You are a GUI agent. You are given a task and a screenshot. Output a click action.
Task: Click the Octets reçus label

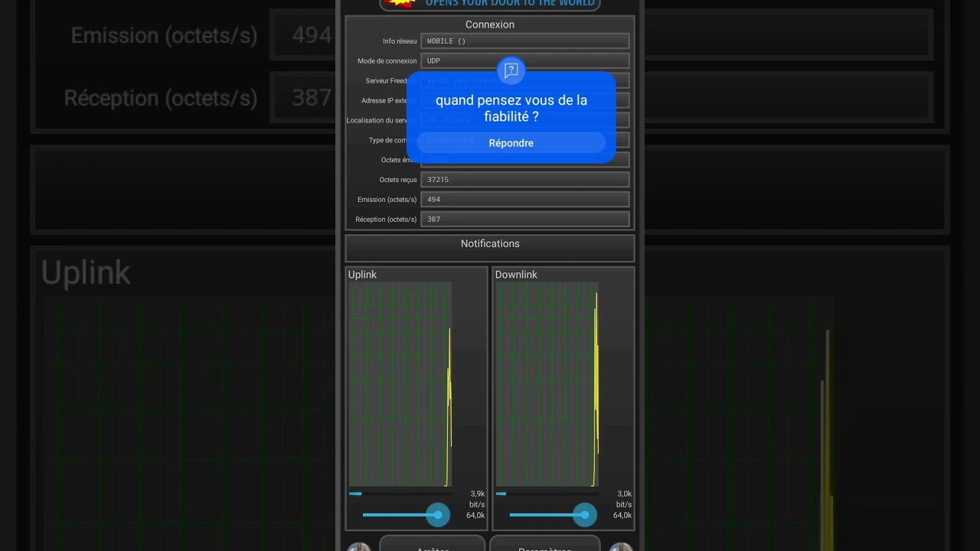coord(398,180)
